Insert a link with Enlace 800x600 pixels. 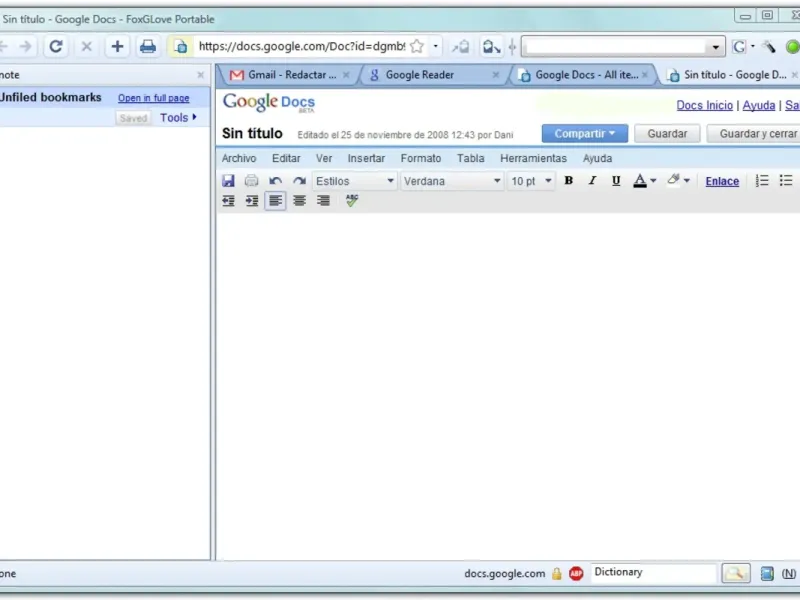(722, 181)
